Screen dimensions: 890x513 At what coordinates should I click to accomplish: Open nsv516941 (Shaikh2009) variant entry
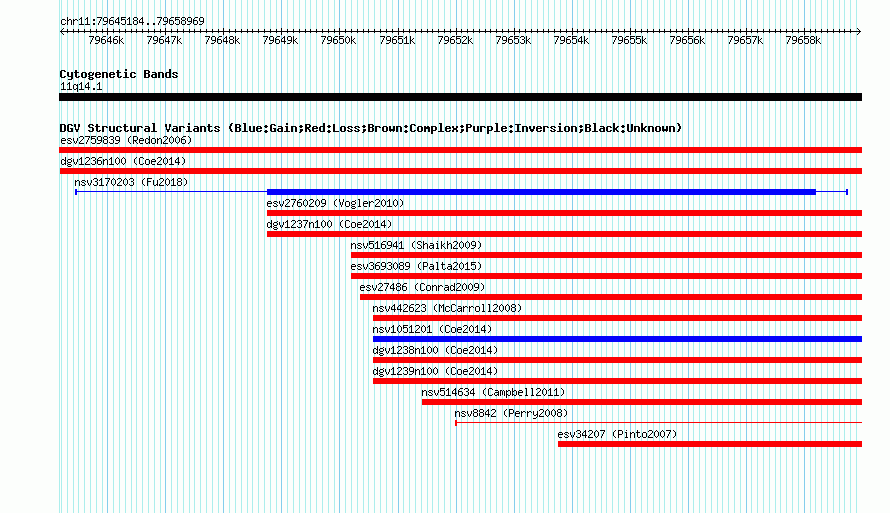pyautogui.click(x=416, y=245)
